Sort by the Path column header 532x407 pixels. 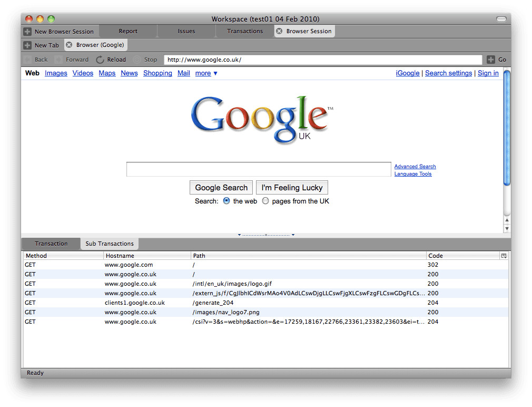(x=309, y=256)
